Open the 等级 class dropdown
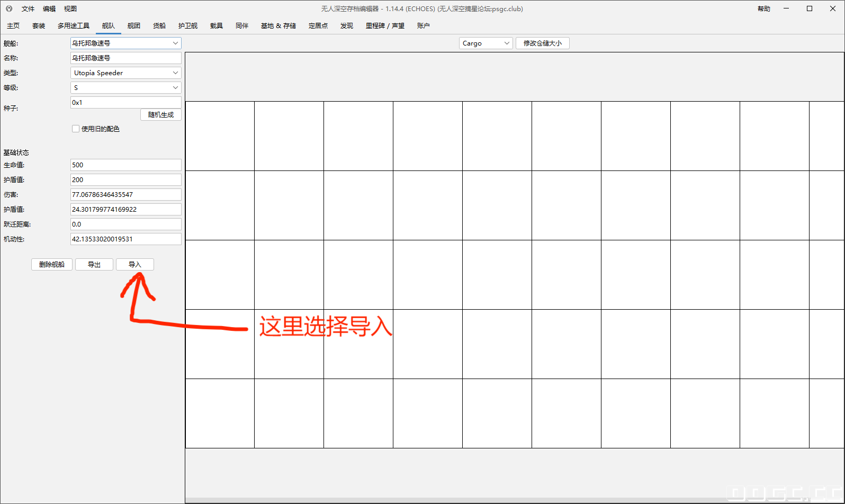Screen dimensions: 845x504 125,88
